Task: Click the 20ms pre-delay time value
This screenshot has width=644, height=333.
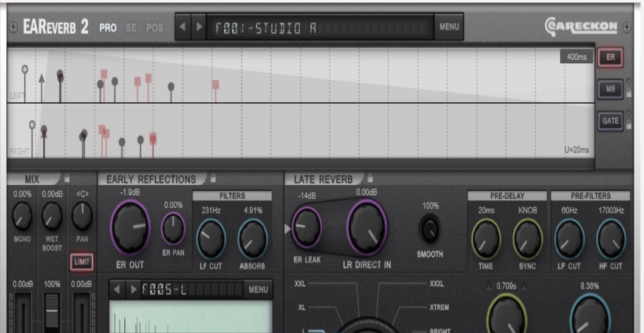Action: click(x=486, y=211)
